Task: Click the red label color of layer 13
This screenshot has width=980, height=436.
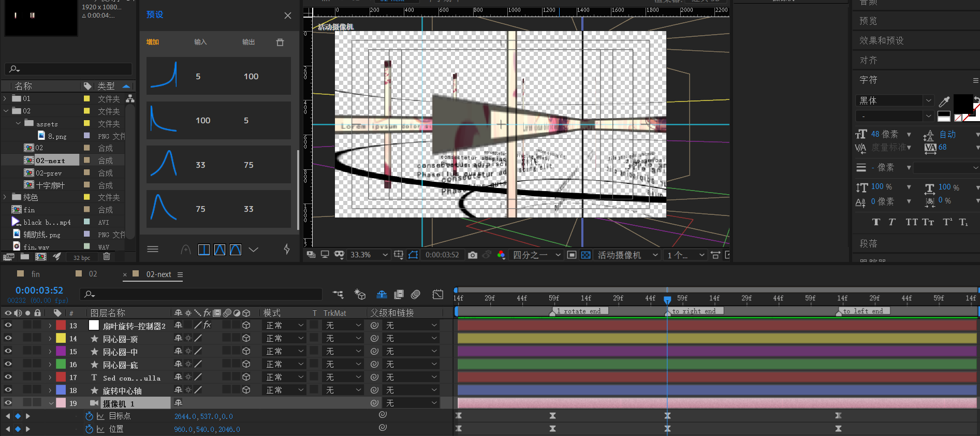Action: pyautogui.click(x=61, y=325)
